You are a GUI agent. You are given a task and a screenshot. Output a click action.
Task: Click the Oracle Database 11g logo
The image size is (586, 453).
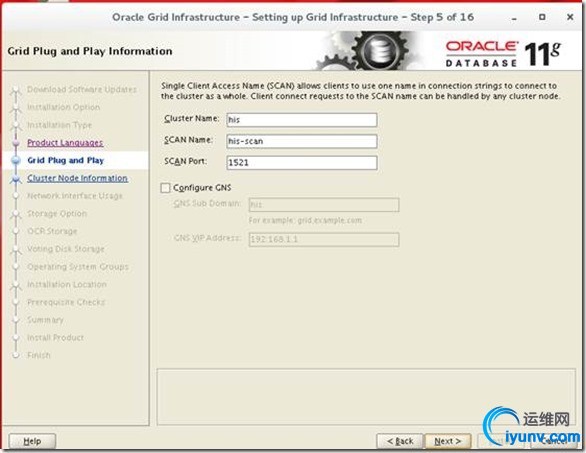pos(502,54)
